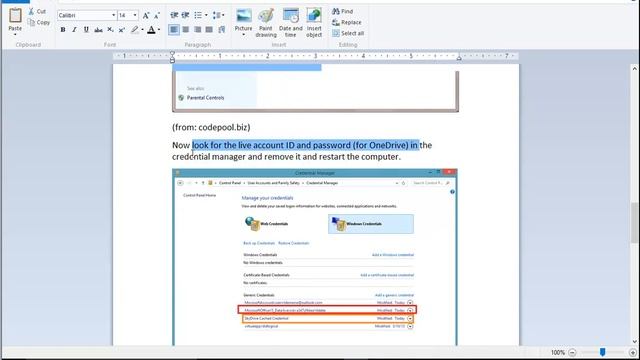Click the word 'restart' in the document
The width and height of the screenshot is (640, 360).
[331, 157]
